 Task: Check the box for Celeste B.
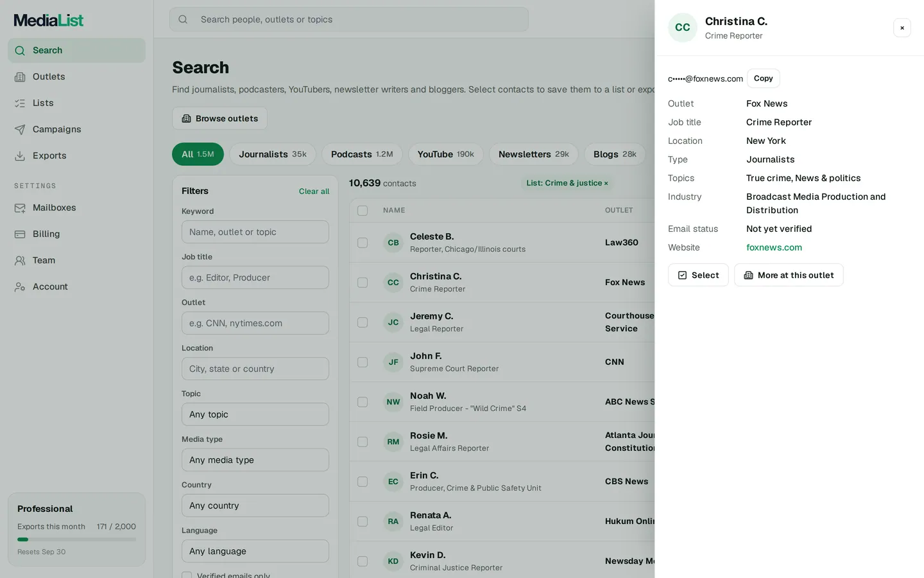363,243
